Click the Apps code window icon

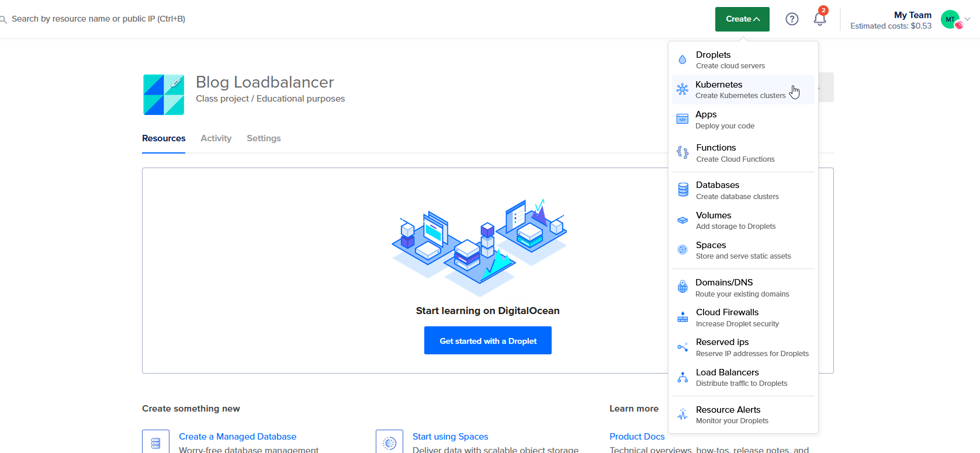coord(683,120)
